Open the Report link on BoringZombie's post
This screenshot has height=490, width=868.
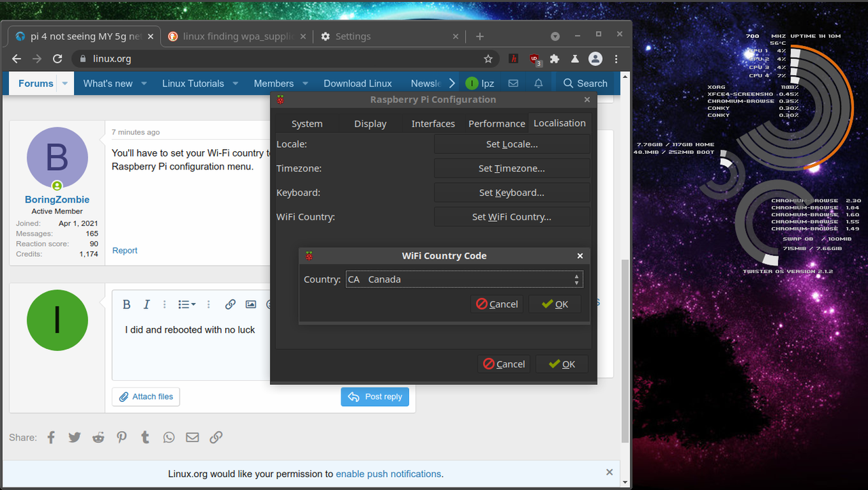tap(125, 251)
